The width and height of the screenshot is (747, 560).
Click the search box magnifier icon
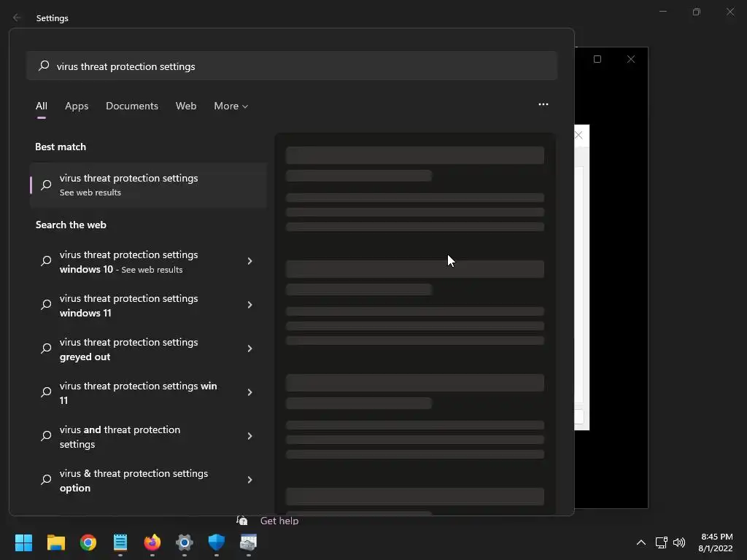pos(44,65)
